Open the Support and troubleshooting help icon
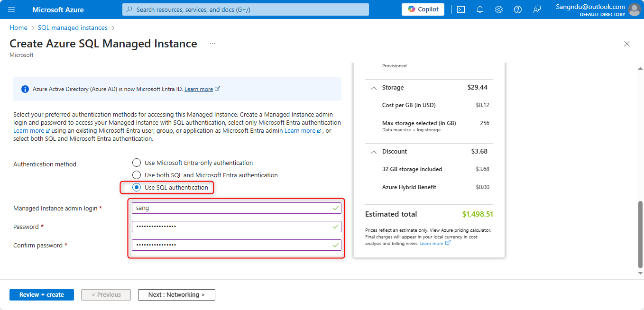 (x=518, y=9)
